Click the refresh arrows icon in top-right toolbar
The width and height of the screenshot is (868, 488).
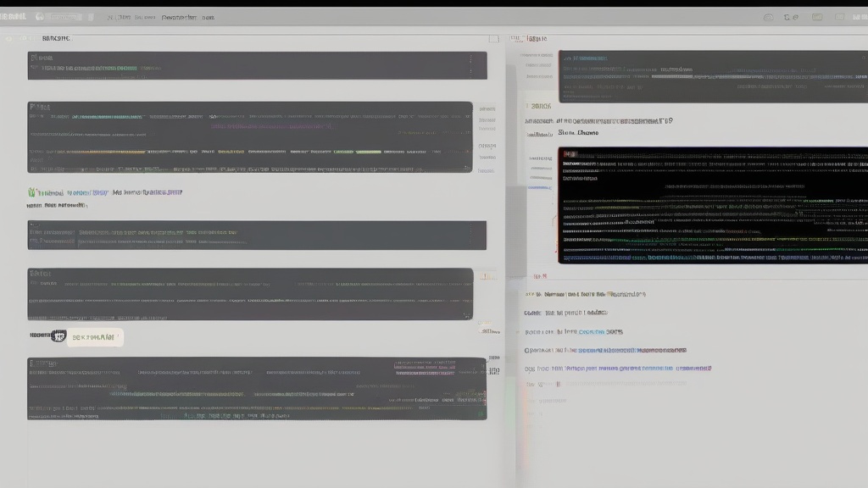click(x=787, y=17)
